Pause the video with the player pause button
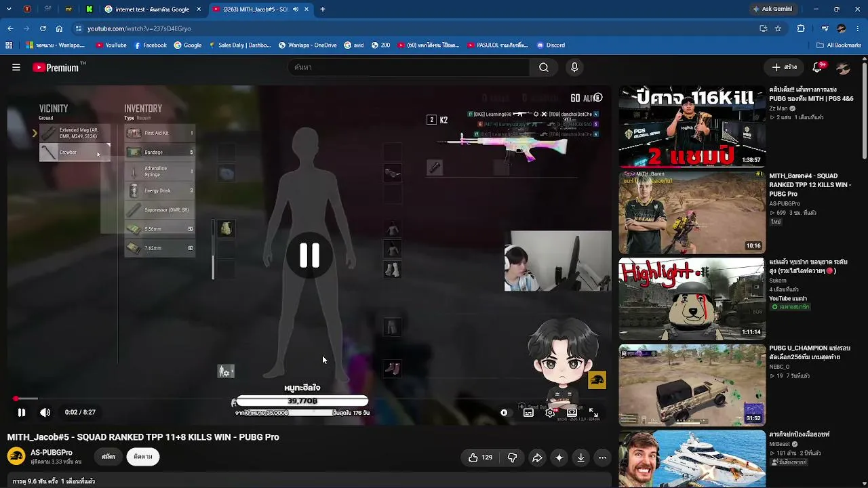This screenshot has height=488, width=868. click(x=21, y=412)
